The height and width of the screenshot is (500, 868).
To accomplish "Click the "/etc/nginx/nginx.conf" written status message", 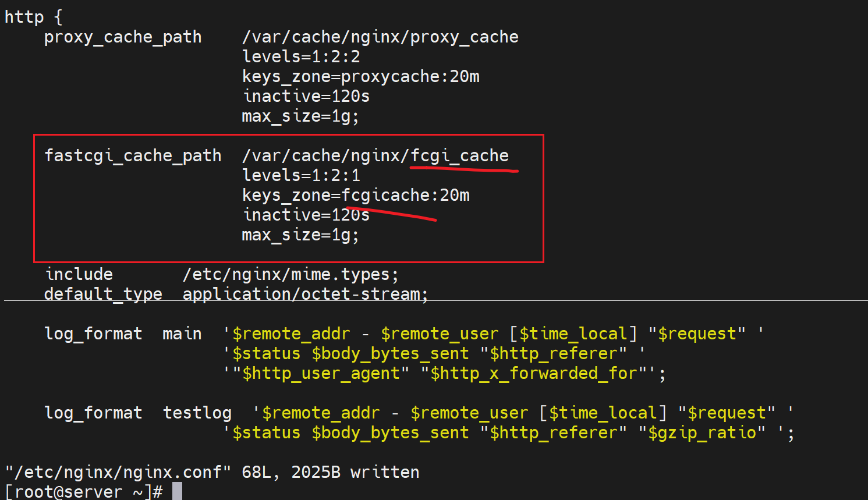I will pyautogui.click(x=212, y=471).
